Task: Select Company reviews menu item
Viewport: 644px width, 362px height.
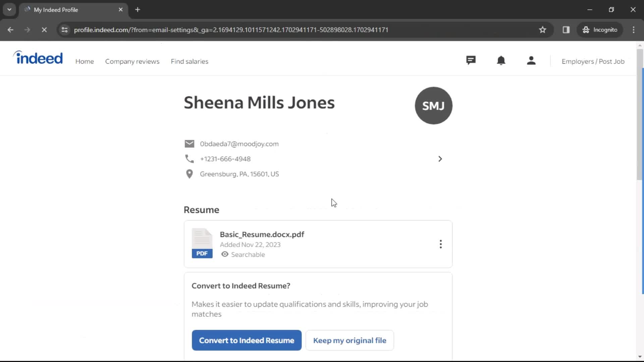Action: pos(132,61)
